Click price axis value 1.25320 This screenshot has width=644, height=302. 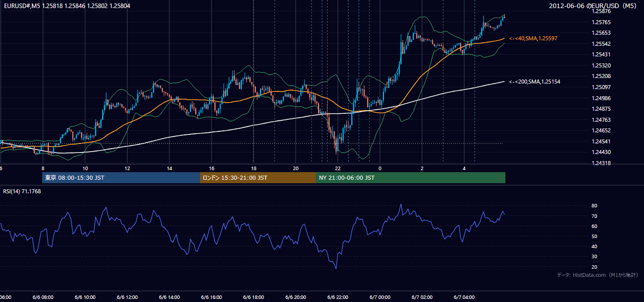tap(601, 65)
